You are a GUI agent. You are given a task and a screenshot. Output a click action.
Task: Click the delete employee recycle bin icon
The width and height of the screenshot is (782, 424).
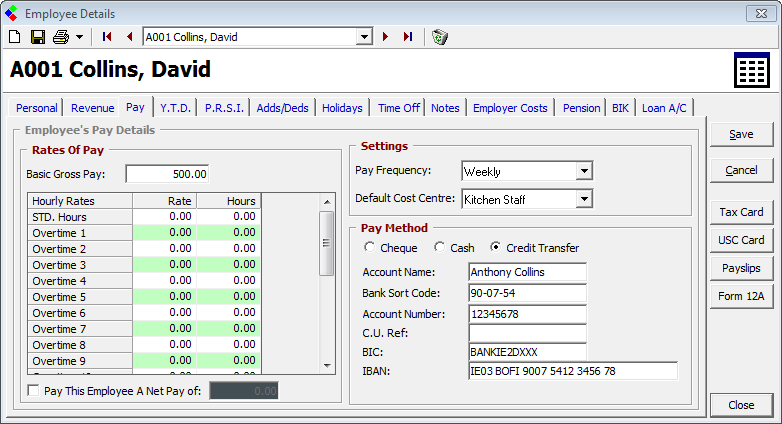440,37
